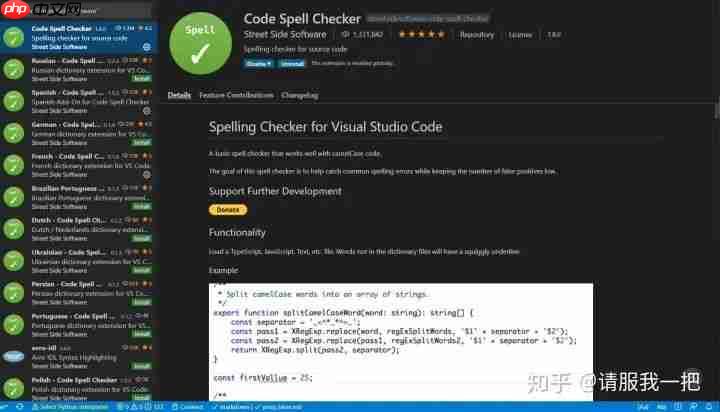Install avro-idl extension
This screenshot has width=720, height=412.
tap(141, 366)
